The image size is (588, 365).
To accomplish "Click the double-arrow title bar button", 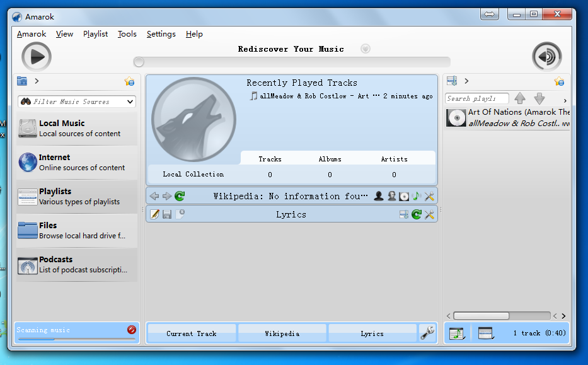I will click(490, 14).
